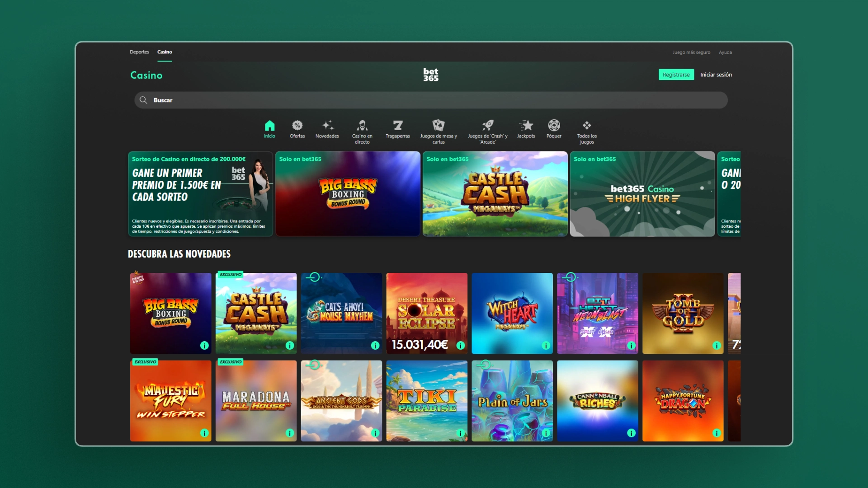Open Casino en directo category
This screenshot has height=488, width=868.
[x=362, y=132]
